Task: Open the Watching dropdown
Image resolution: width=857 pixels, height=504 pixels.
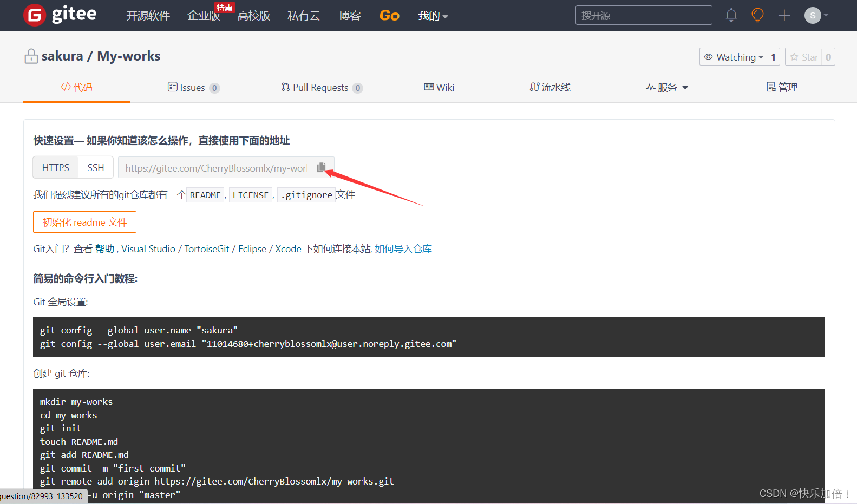Action: click(733, 57)
